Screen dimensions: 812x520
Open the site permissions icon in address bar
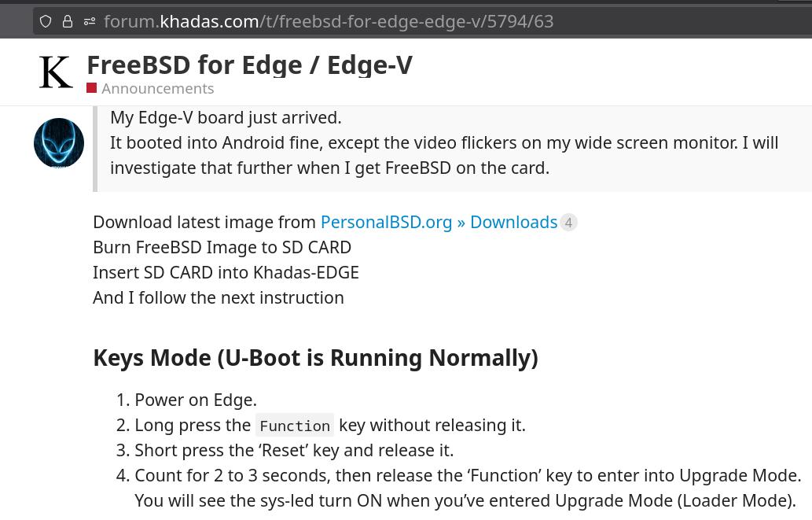pyautogui.click(x=90, y=21)
